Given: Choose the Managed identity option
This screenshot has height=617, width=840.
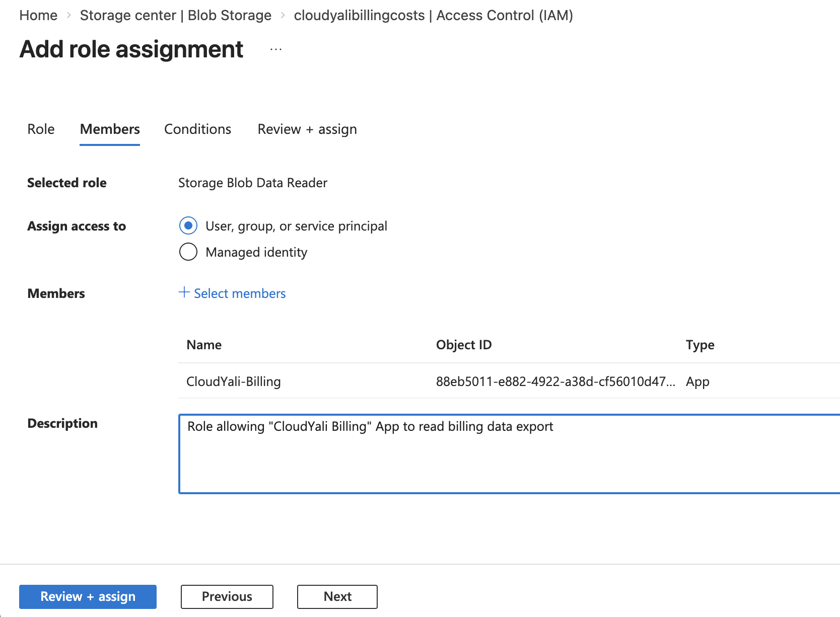Looking at the screenshot, I should click(x=188, y=252).
